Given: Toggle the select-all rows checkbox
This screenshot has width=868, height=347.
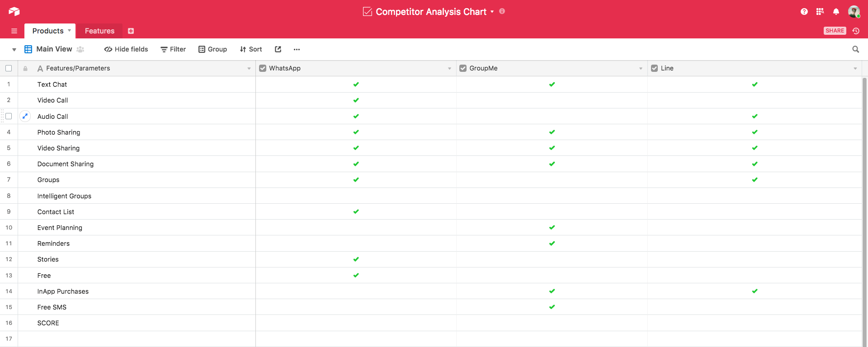Looking at the screenshot, I should tap(9, 68).
